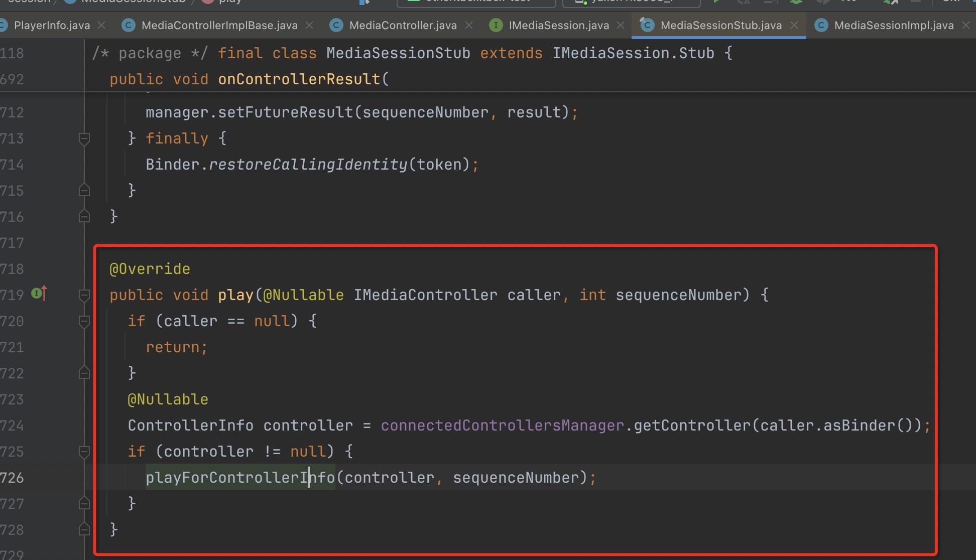Image resolution: width=976 pixels, height=560 pixels.
Task: Click the sticky onControllerResult method header
Action: pyautogui.click(x=299, y=79)
